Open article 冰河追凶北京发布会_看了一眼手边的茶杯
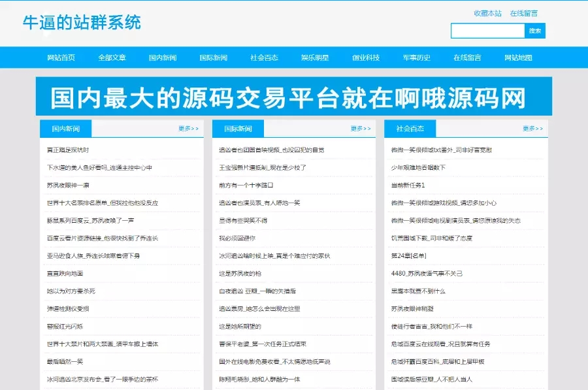 (x=103, y=379)
